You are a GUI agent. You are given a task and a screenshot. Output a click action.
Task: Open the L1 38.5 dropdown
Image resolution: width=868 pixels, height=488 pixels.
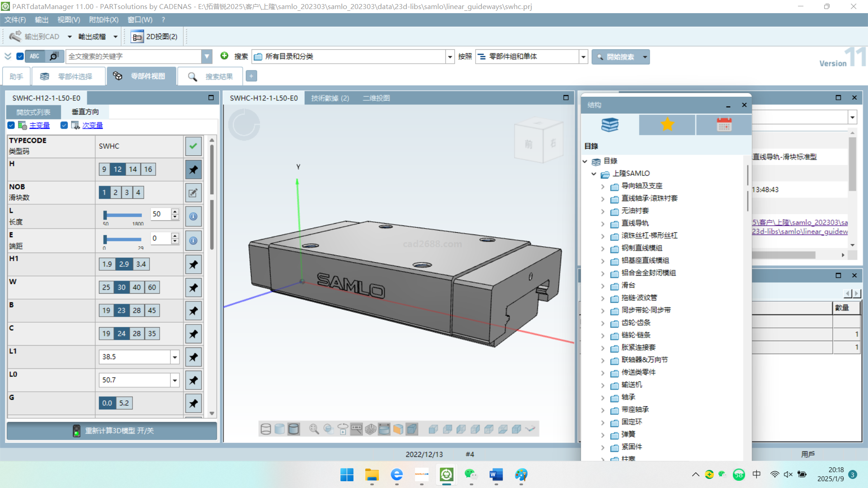[x=175, y=357]
